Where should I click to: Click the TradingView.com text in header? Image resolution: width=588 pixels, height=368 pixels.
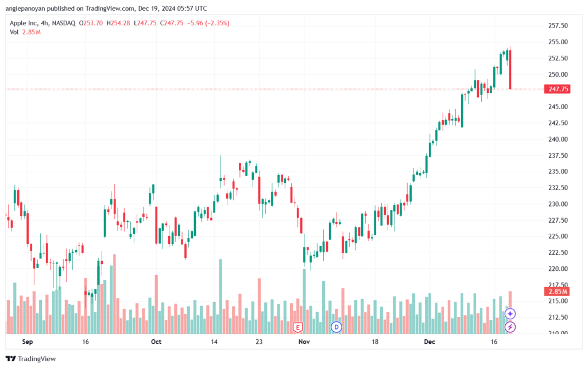110,8
